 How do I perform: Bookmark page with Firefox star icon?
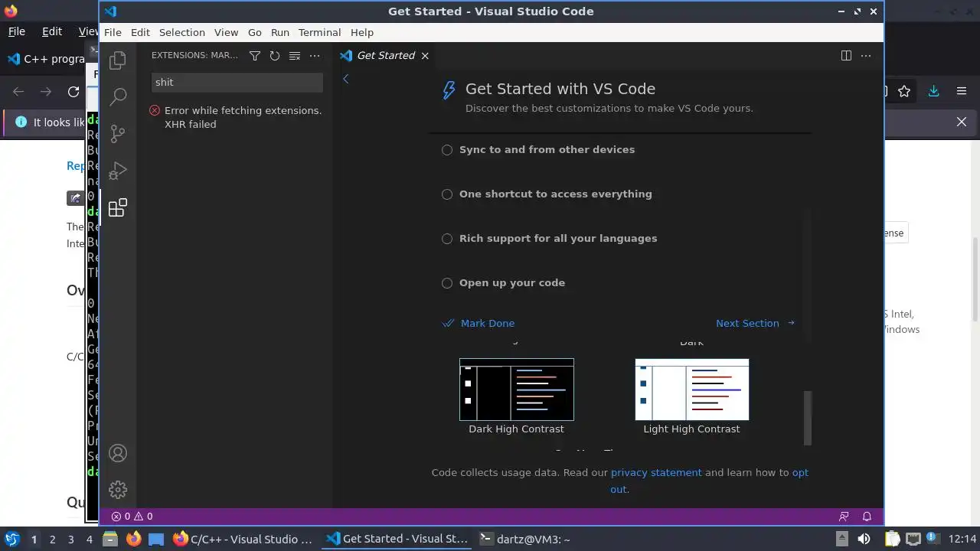(x=904, y=91)
